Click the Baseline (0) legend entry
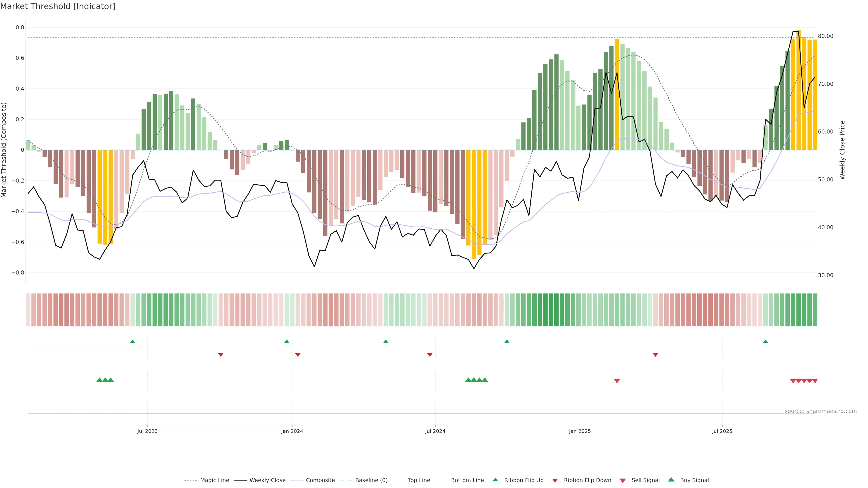This screenshot has height=488, width=868. click(371, 480)
